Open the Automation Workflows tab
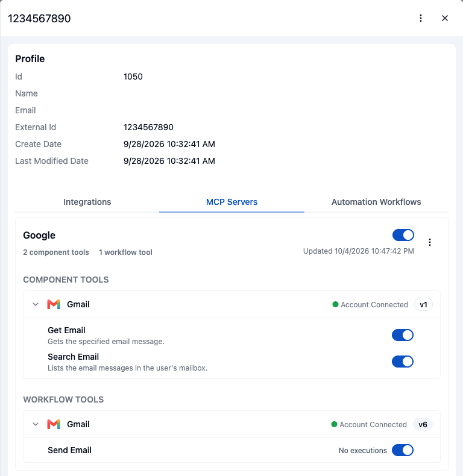Image resolution: width=463 pixels, height=476 pixels. pyautogui.click(x=376, y=202)
